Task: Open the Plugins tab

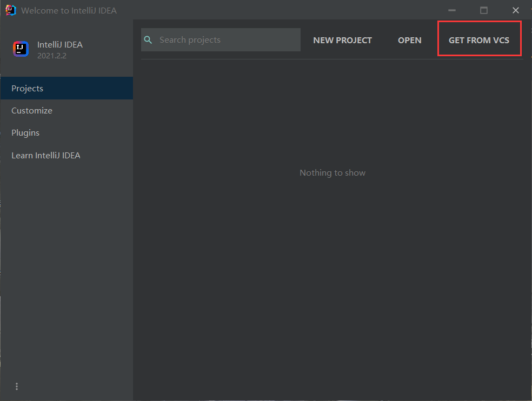Action: pyautogui.click(x=66, y=132)
